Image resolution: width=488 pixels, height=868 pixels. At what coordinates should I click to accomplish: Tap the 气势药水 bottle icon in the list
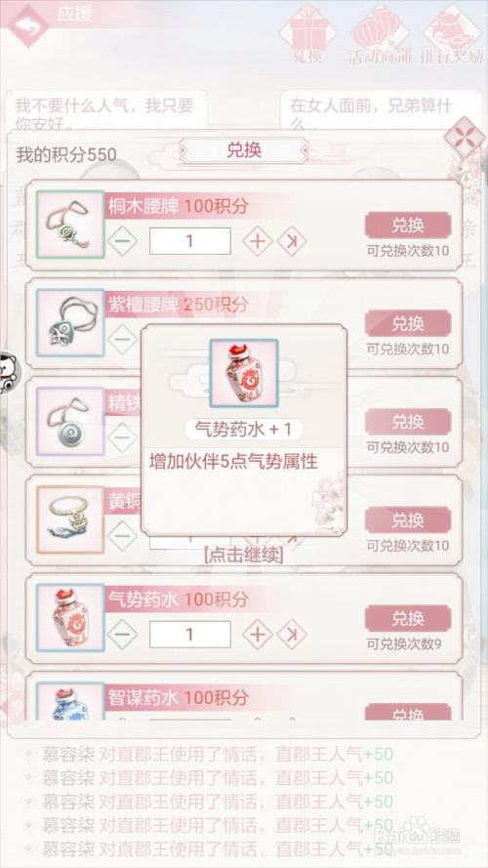[71, 618]
